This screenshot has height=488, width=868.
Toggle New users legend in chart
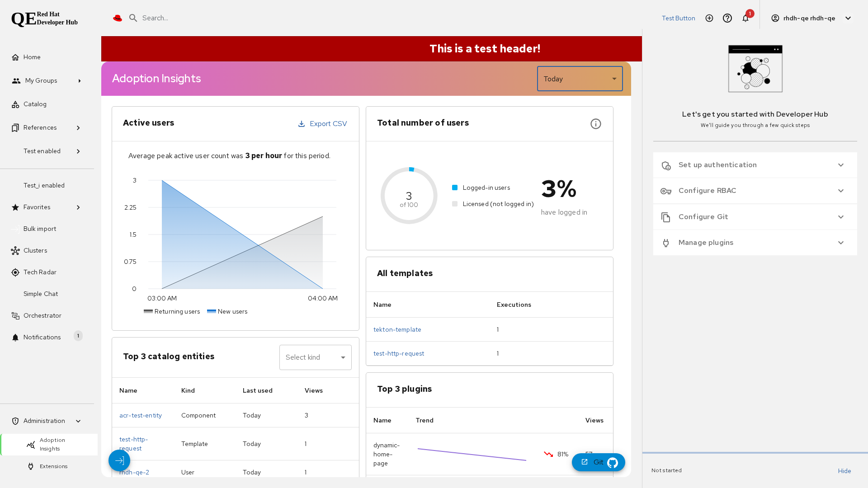227,311
